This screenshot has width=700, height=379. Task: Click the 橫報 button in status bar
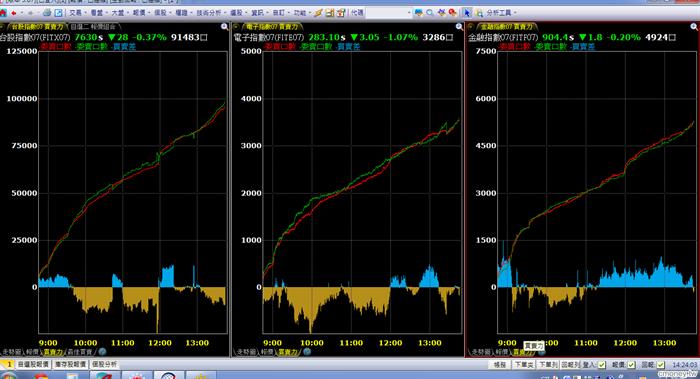(500, 365)
